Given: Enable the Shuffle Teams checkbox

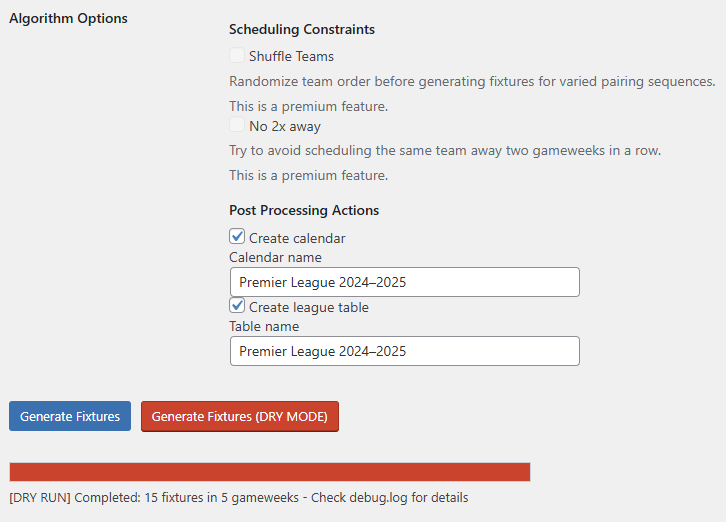Looking at the screenshot, I should click(x=237, y=56).
